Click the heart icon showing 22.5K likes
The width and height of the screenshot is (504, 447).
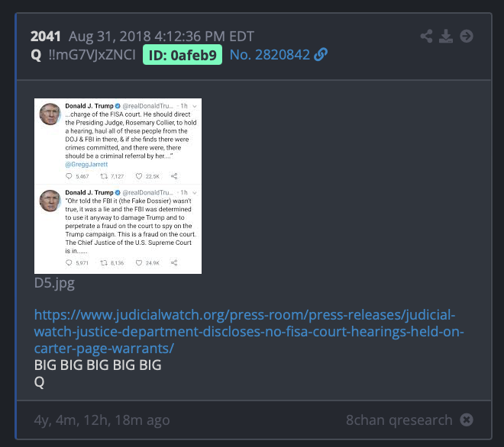(139, 176)
